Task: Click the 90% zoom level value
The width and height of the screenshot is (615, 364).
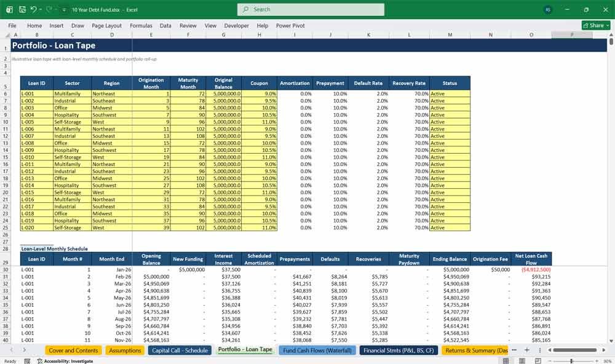Action: pyautogui.click(x=607, y=361)
